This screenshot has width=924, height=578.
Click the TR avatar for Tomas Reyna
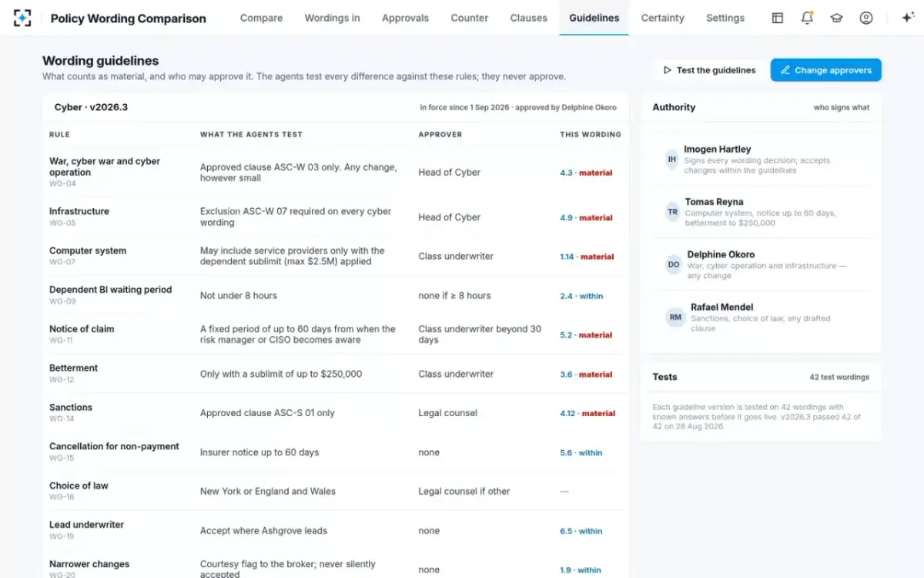673,212
